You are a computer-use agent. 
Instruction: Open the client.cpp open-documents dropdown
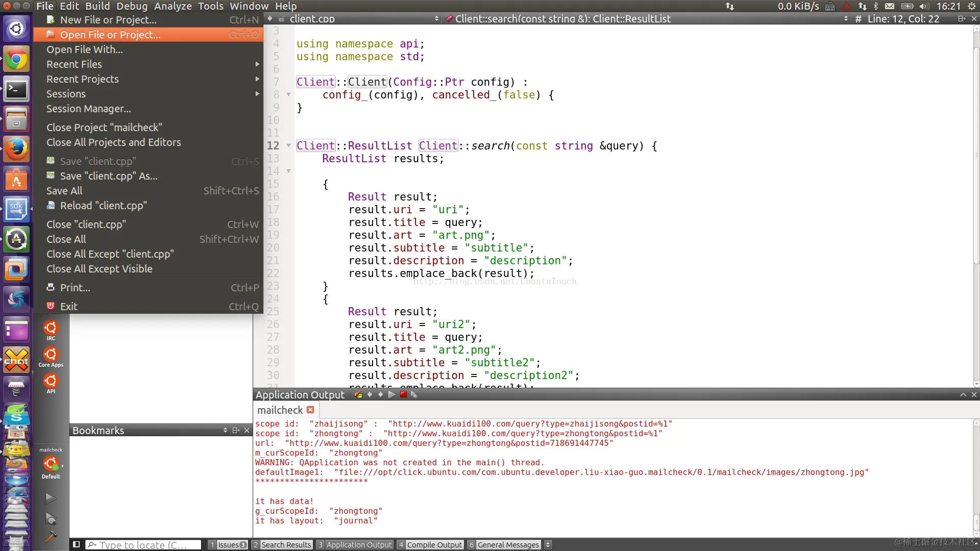436,19
